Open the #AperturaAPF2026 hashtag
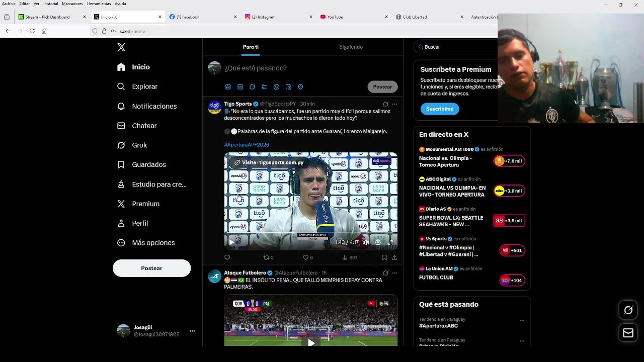 pyautogui.click(x=247, y=145)
